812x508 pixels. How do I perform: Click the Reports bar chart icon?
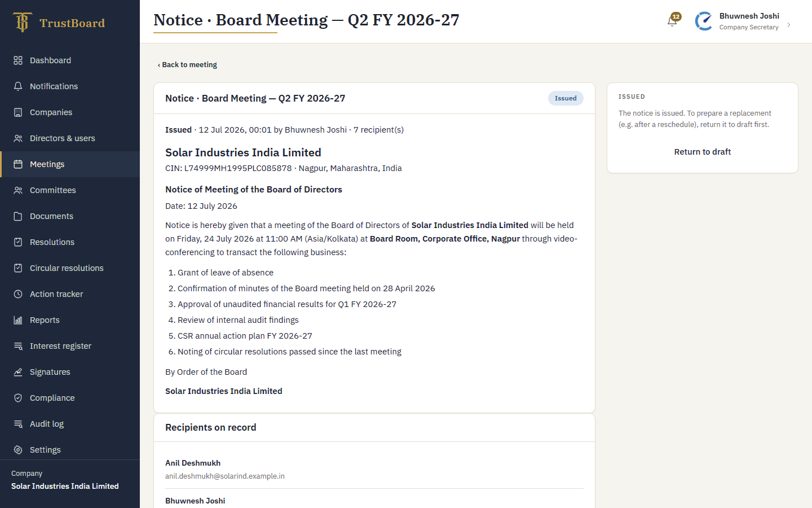tap(18, 320)
